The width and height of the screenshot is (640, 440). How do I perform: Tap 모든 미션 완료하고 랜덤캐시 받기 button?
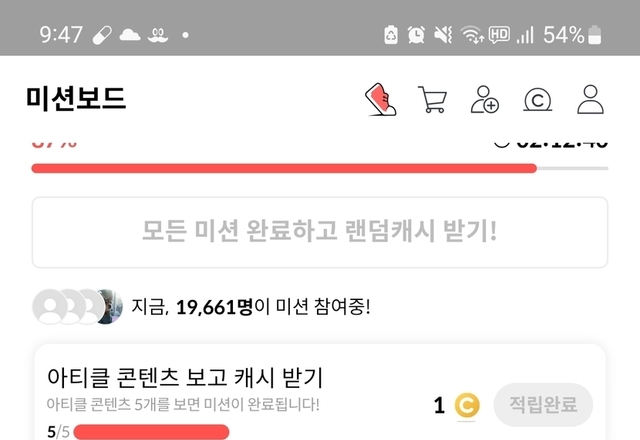(x=320, y=232)
